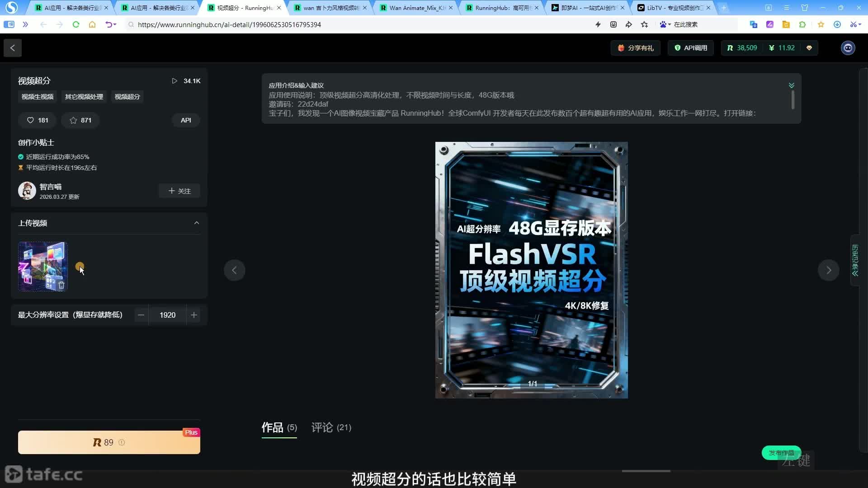
Task: Click the yuan balance 11.92
Action: (782, 48)
